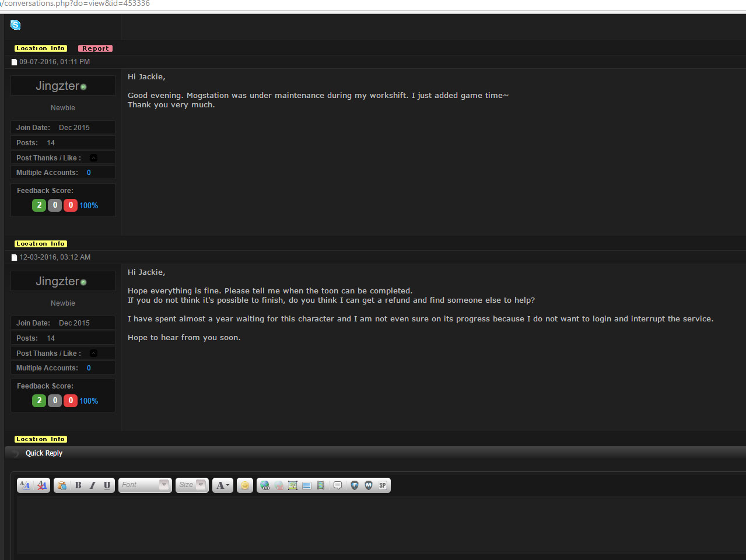Image resolution: width=746 pixels, height=560 pixels.
Task: Click Location Info above Quick Reply
Action: tap(41, 439)
